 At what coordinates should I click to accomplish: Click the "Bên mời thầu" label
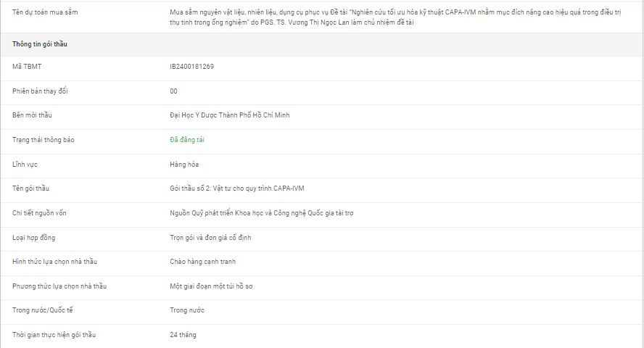click(x=33, y=115)
